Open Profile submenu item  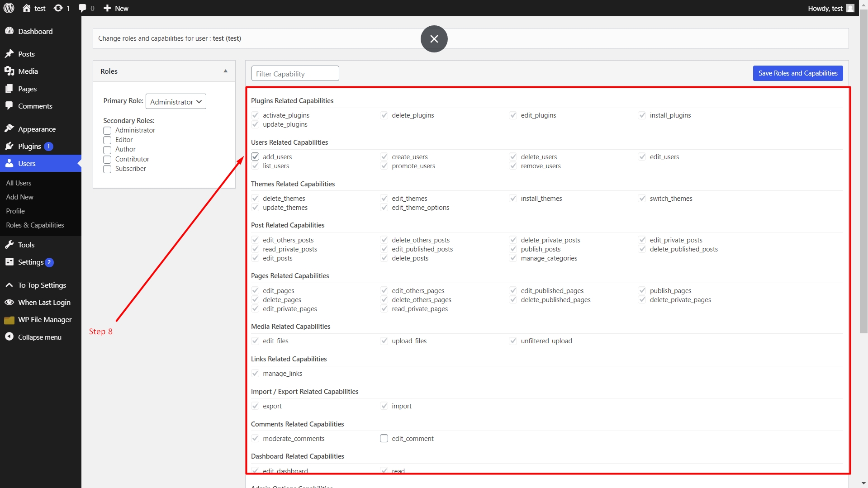tap(15, 211)
